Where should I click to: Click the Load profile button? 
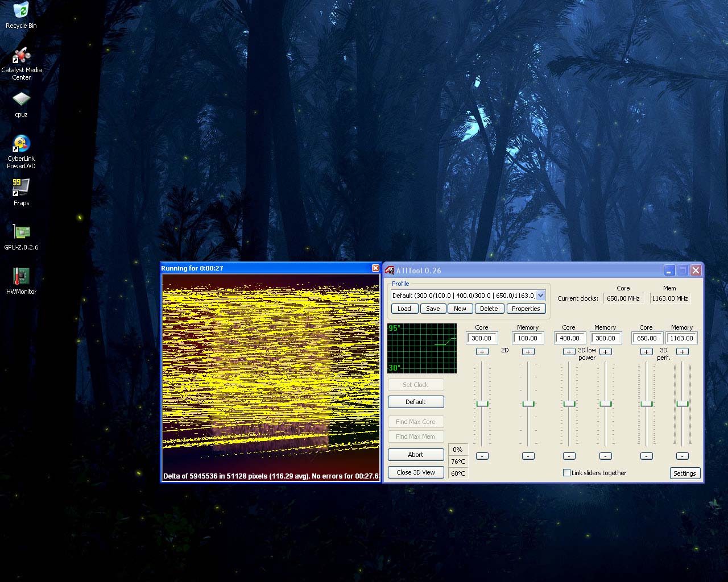404,309
